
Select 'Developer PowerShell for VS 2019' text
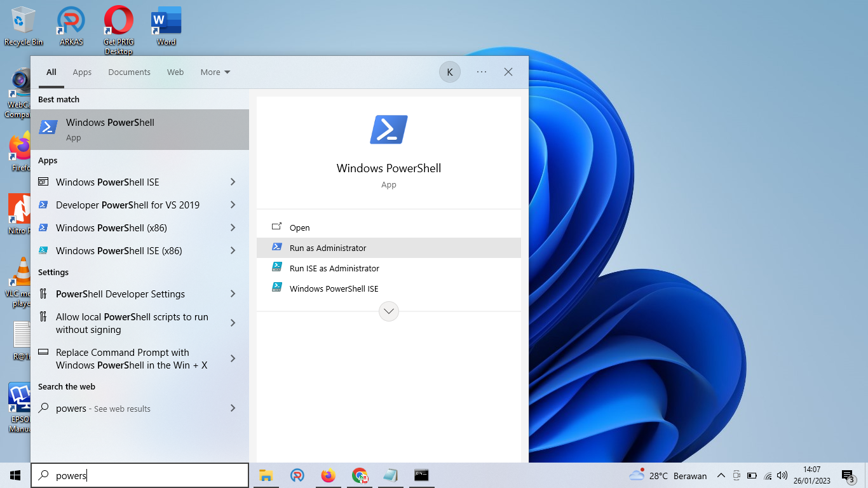pyautogui.click(x=128, y=205)
